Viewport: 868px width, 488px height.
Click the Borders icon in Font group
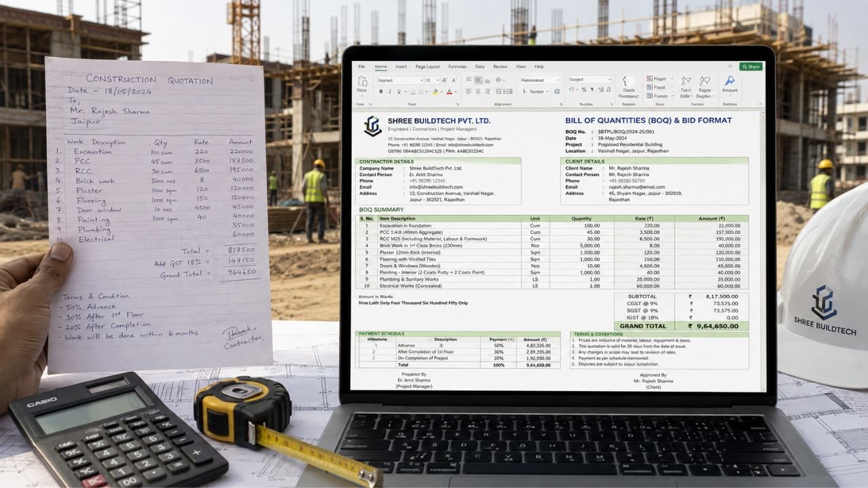[x=413, y=91]
